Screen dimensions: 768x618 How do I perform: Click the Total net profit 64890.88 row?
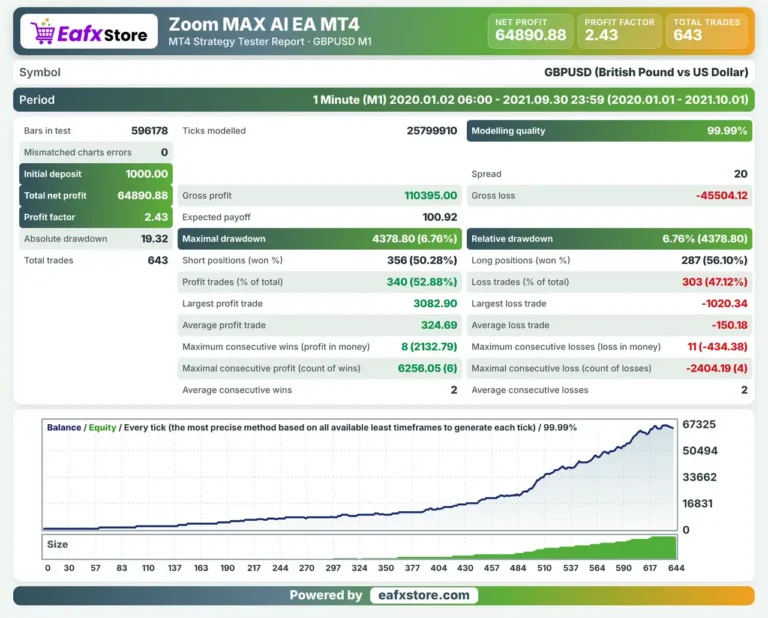click(96, 195)
